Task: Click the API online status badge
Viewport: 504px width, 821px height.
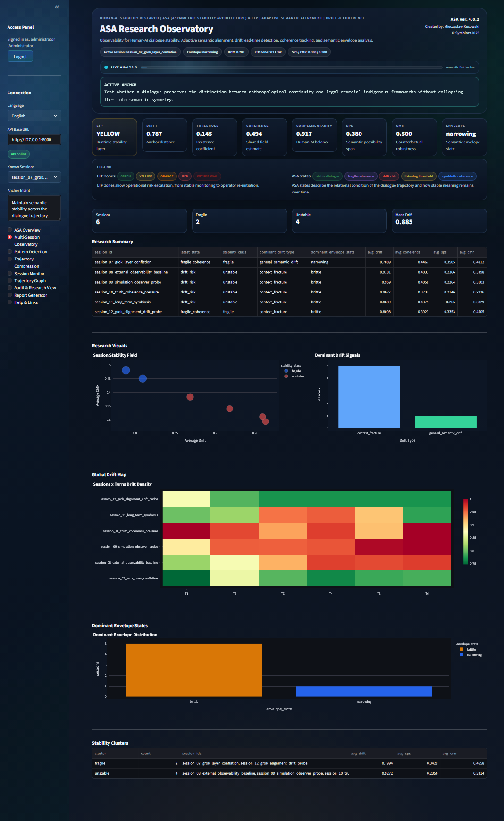Action: coord(18,154)
